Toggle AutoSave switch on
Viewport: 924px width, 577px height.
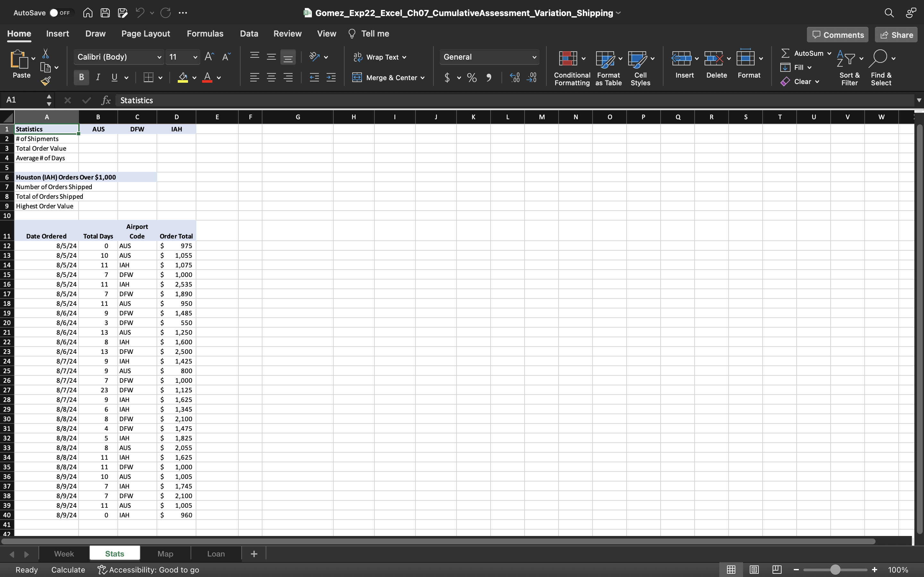tap(61, 13)
